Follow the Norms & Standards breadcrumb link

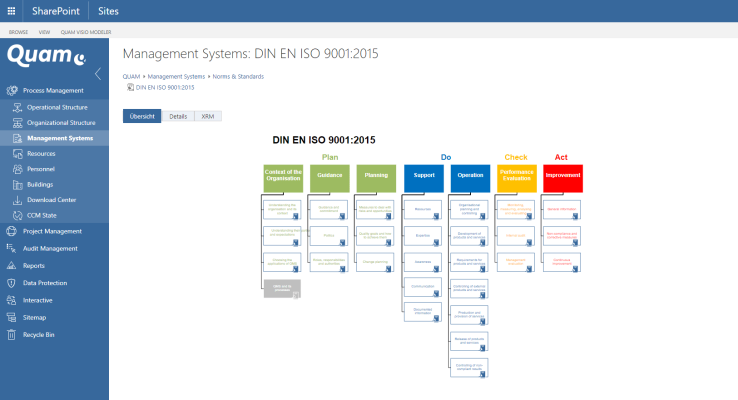click(239, 76)
